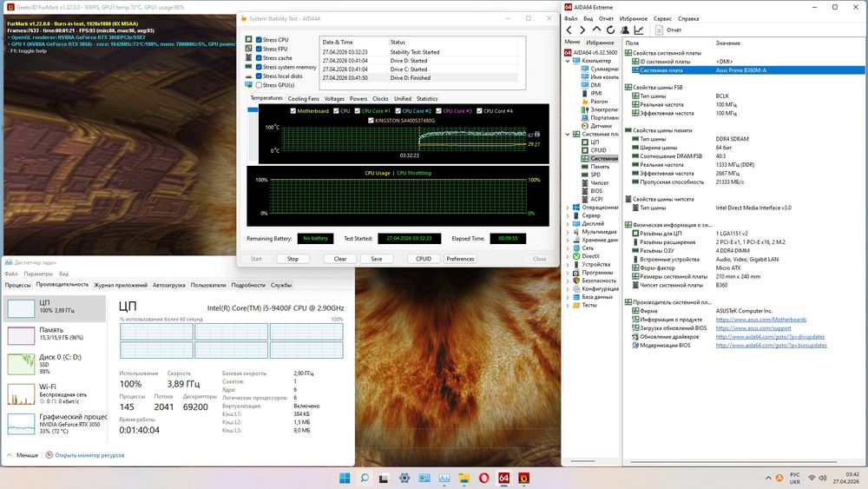Click the AIDA64 Up level arrow

[x=596, y=30]
